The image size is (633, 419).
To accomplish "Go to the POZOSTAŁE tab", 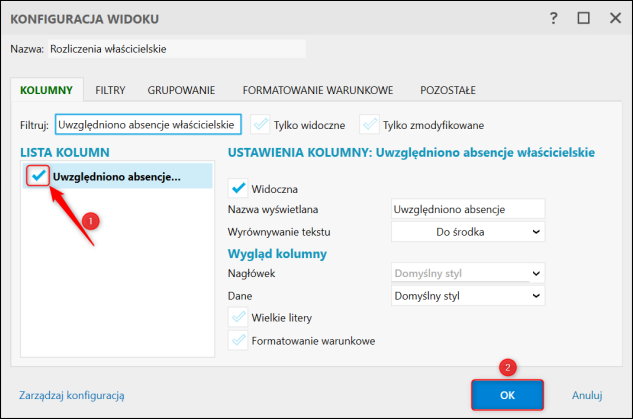I will (448, 90).
